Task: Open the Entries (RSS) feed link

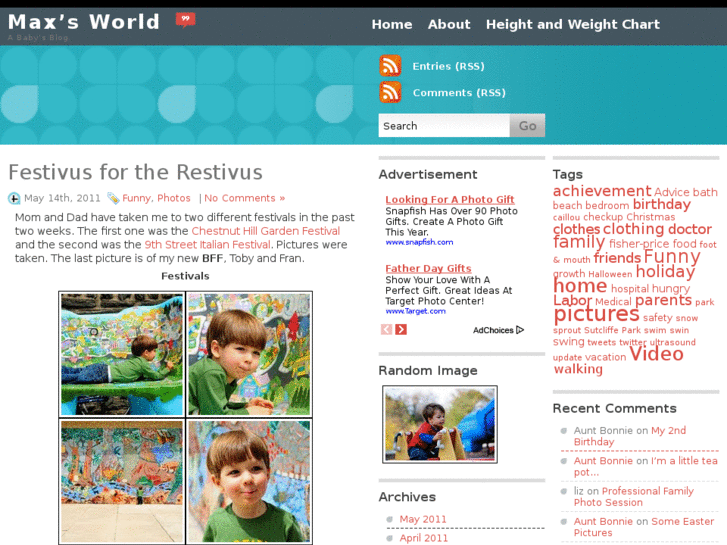Action: point(448,66)
